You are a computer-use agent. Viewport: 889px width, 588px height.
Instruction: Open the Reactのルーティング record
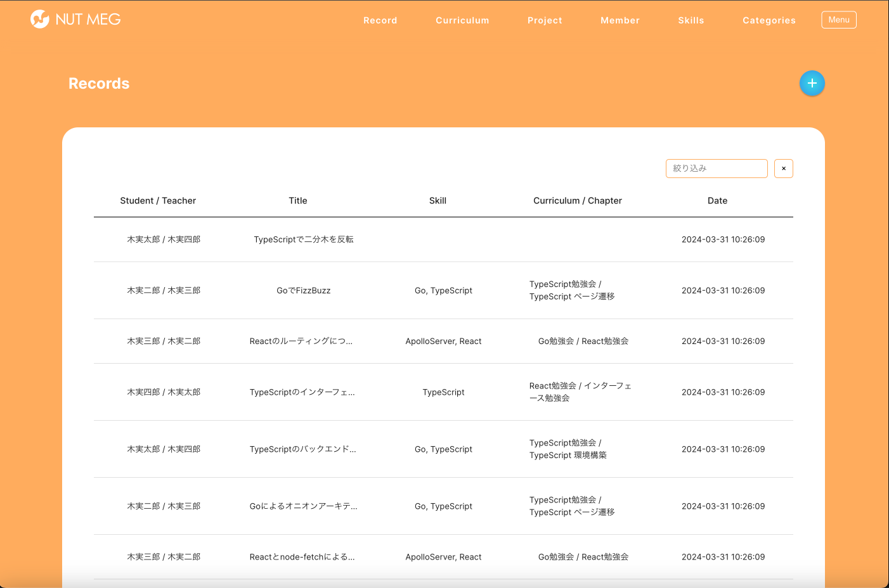tap(301, 342)
